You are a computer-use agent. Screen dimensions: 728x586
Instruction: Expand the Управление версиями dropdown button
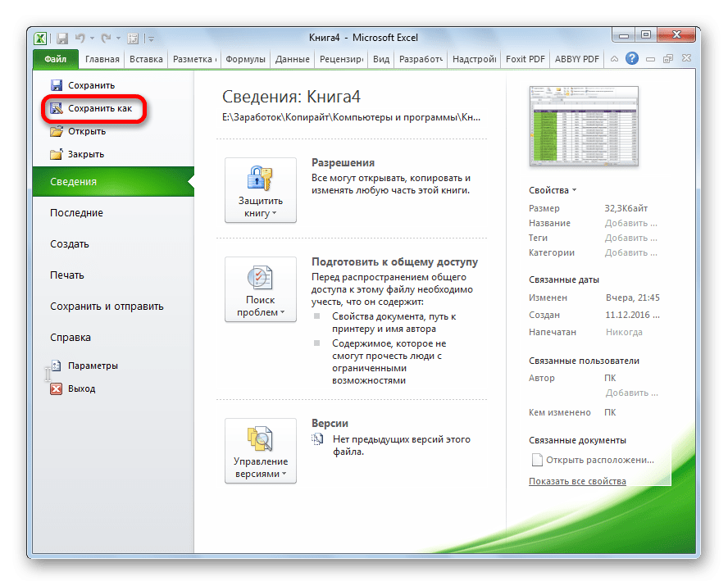coord(261,451)
